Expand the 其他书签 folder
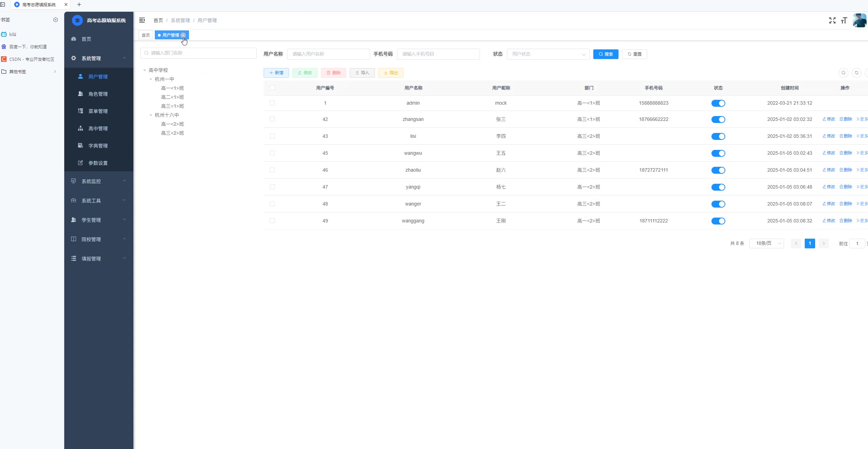The height and width of the screenshot is (449, 868). point(29,71)
